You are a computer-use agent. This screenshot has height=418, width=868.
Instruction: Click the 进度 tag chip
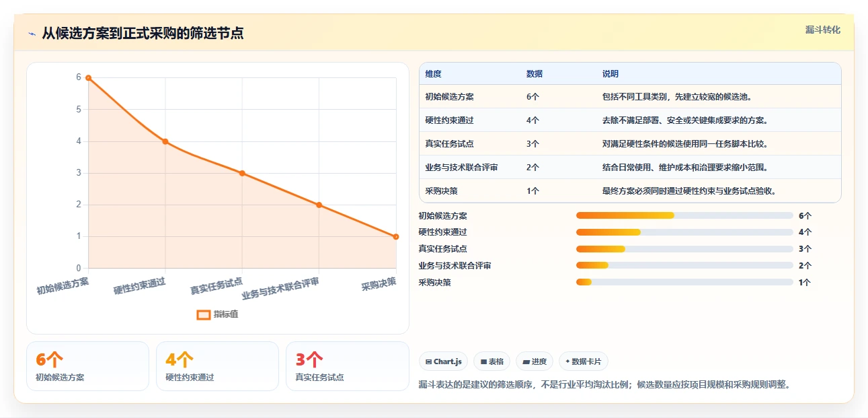pyautogui.click(x=535, y=361)
